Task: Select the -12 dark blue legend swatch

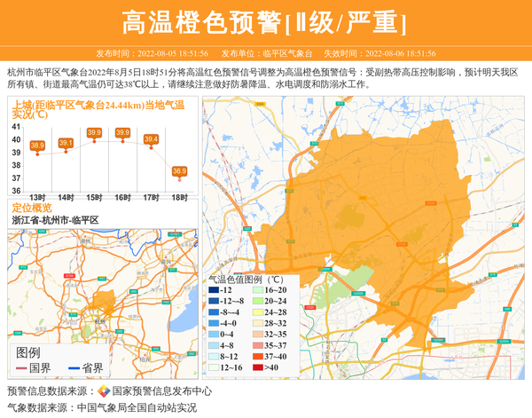Action: [212, 290]
